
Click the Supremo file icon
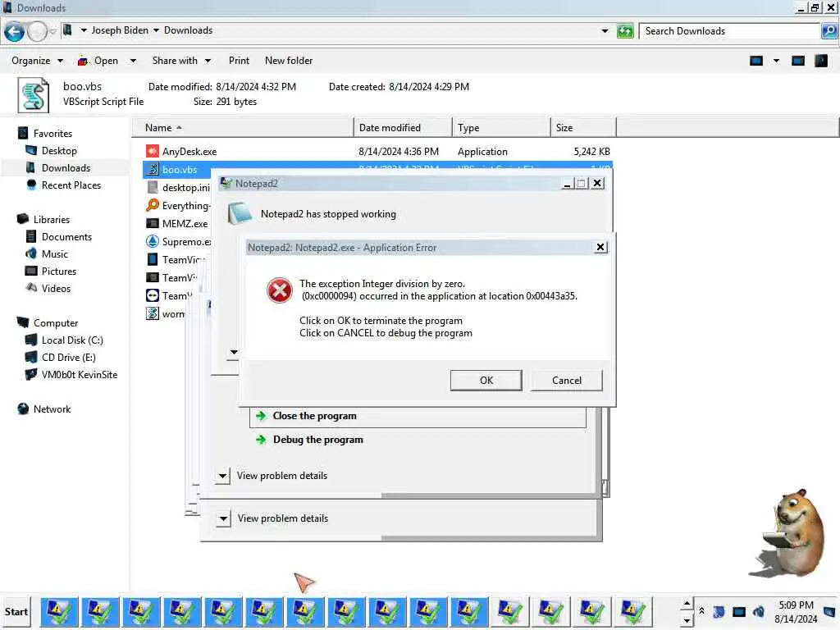pyautogui.click(x=153, y=241)
